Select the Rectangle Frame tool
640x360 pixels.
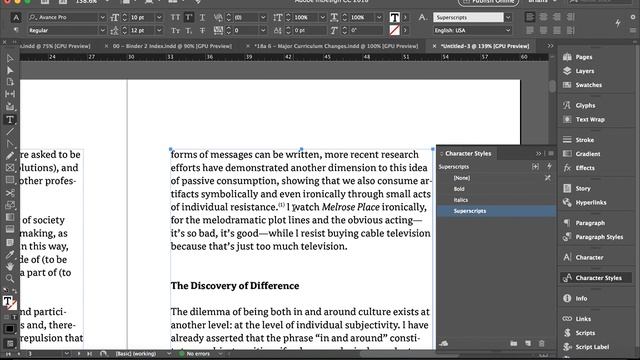[x=10, y=168]
